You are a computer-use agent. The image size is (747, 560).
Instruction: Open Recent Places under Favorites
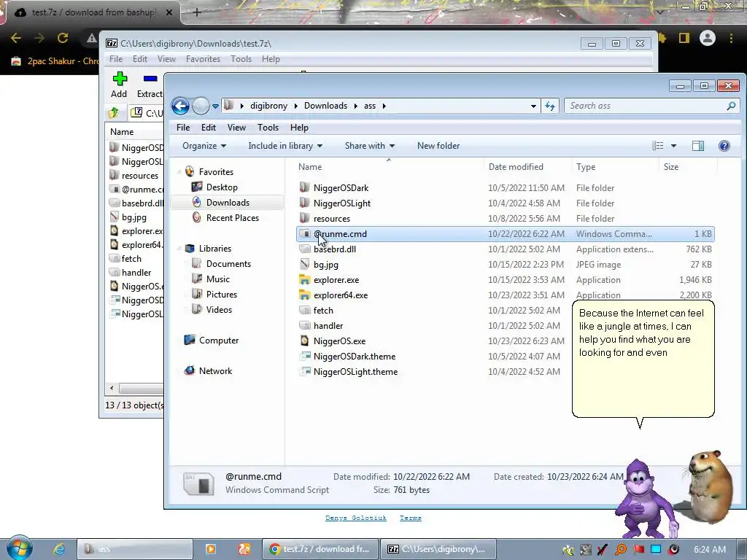pyautogui.click(x=233, y=217)
